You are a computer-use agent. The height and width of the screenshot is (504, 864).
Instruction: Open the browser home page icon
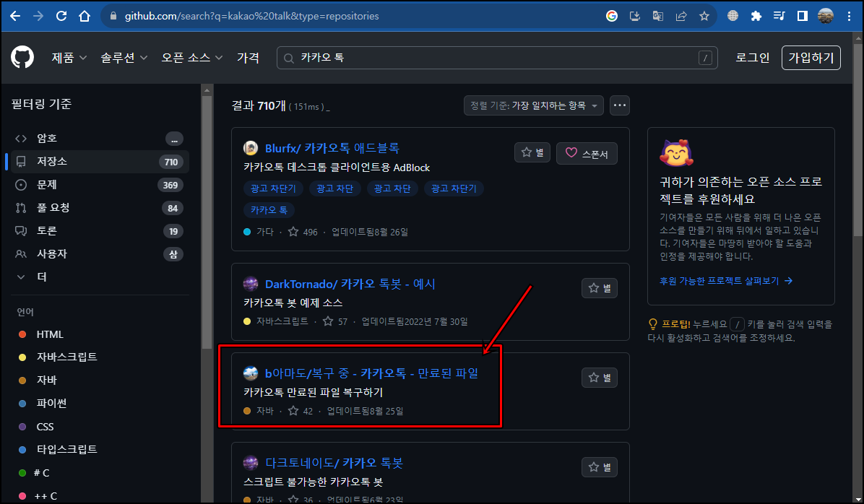[85, 16]
